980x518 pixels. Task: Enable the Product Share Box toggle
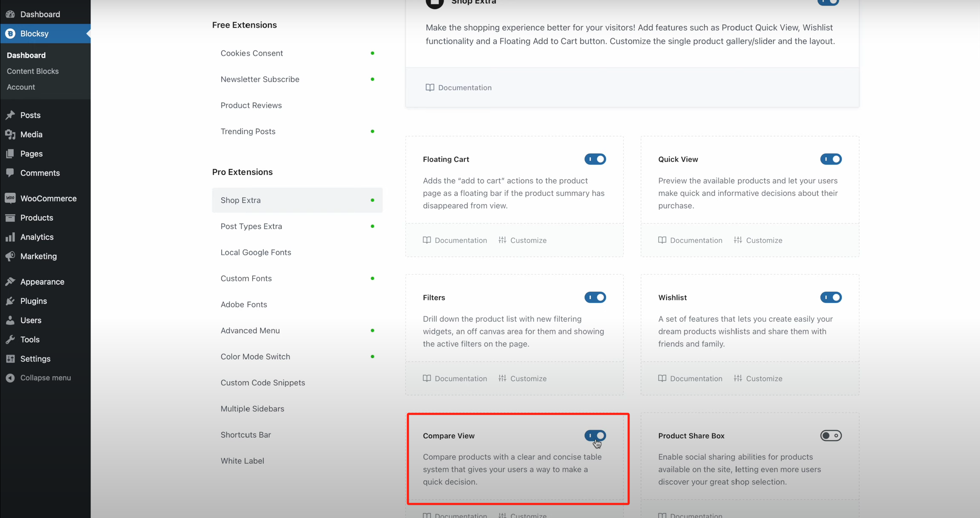pyautogui.click(x=831, y=436)
